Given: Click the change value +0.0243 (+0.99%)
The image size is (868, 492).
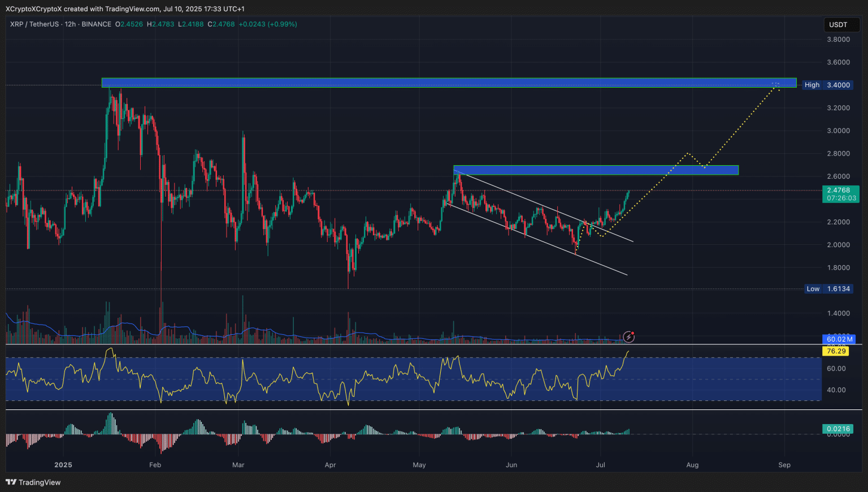Looking at the screenshot, I should [x=268, y=24].
